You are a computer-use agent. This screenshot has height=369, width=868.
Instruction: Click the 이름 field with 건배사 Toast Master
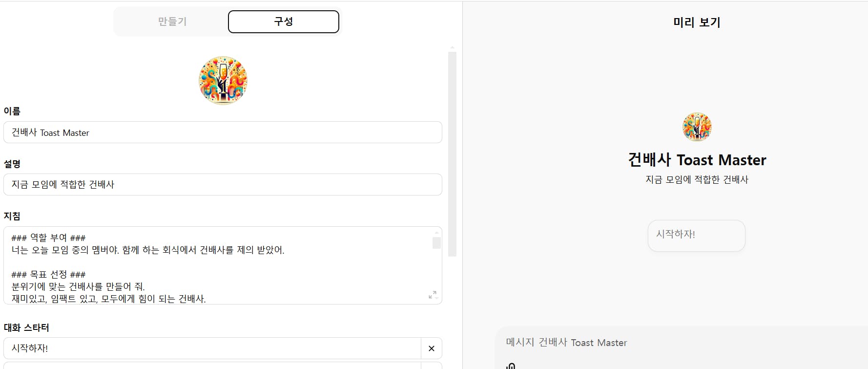click(x=223, y=132)
